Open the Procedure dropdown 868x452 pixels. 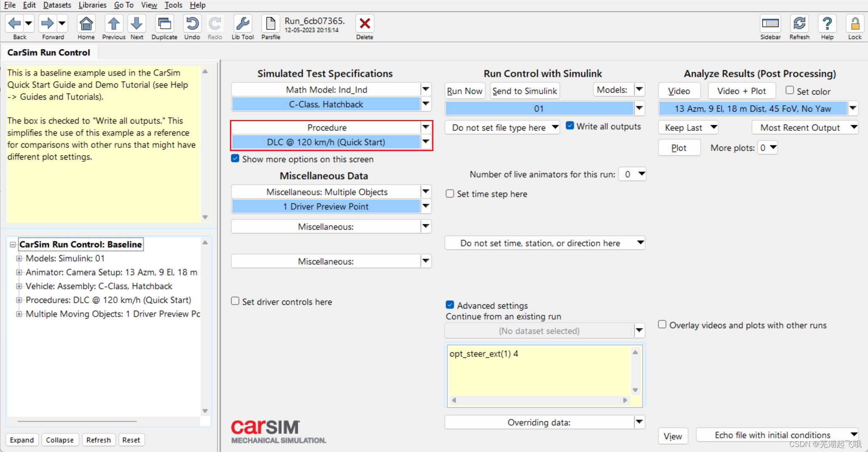(426, 127)
